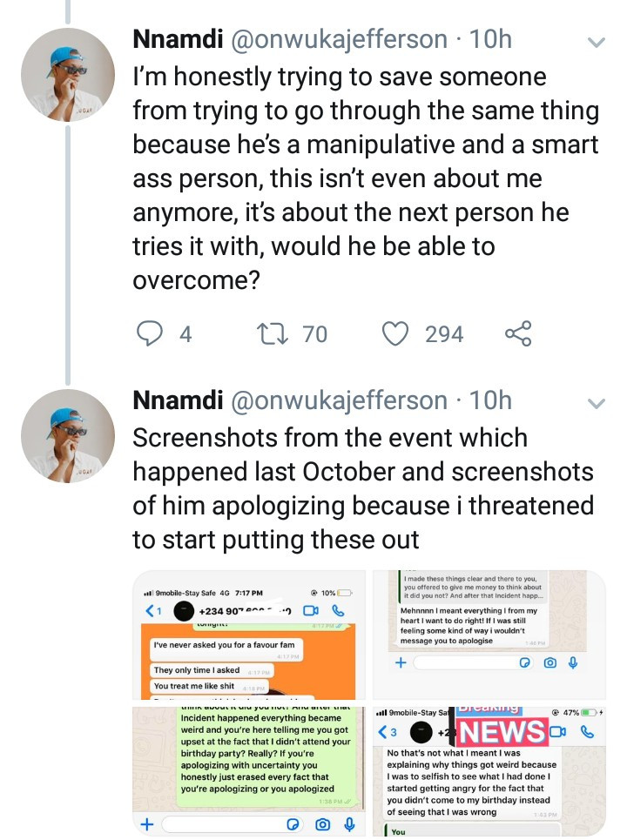The image size is (627, 840).
Task: Open dropdown arrow on first tweet
Action: click(596, 42)
